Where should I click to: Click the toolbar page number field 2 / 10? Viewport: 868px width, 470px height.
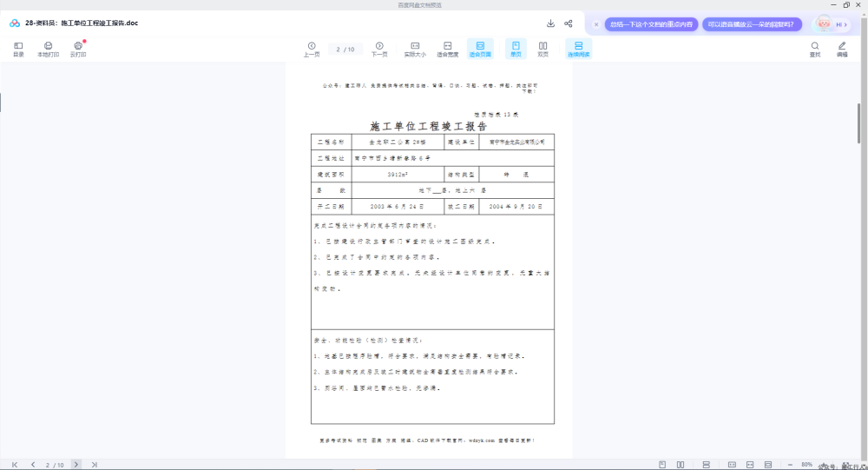345,50
